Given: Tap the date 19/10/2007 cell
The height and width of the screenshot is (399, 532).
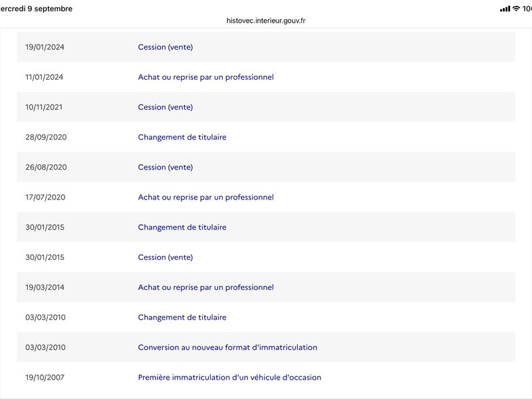Looking at the screenshot, I should tap(45, 377).
